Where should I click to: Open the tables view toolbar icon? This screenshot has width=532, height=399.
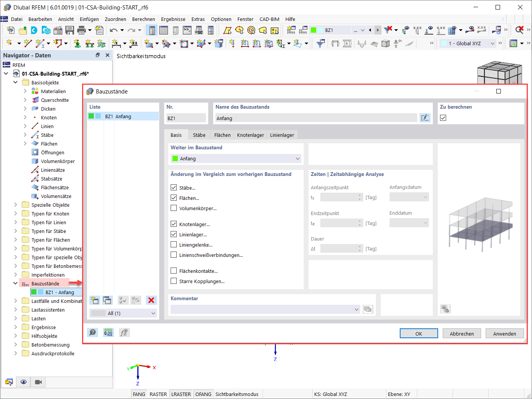tap(164, 30)
